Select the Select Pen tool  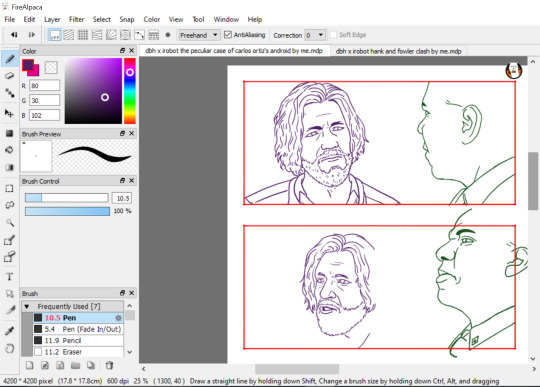pos(10,240)
